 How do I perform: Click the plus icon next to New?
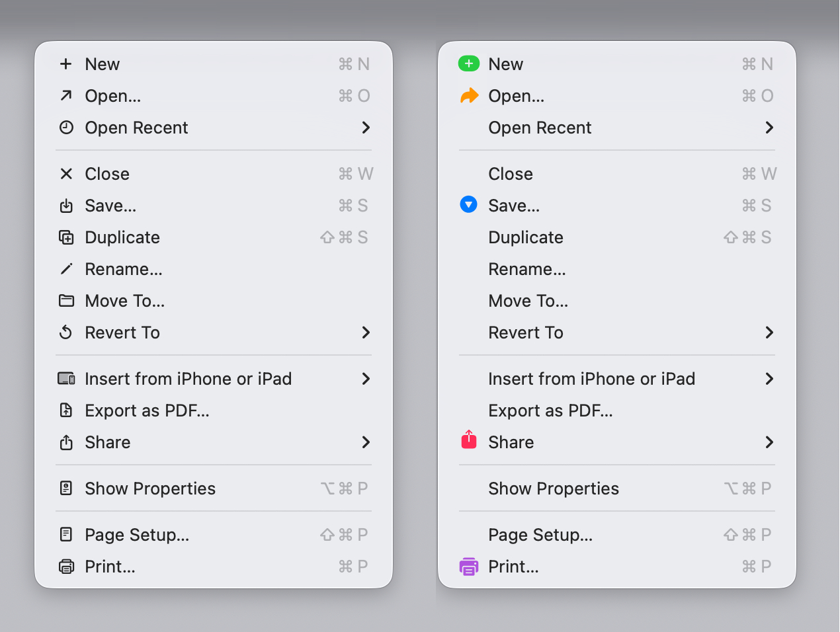coord(66,63)
